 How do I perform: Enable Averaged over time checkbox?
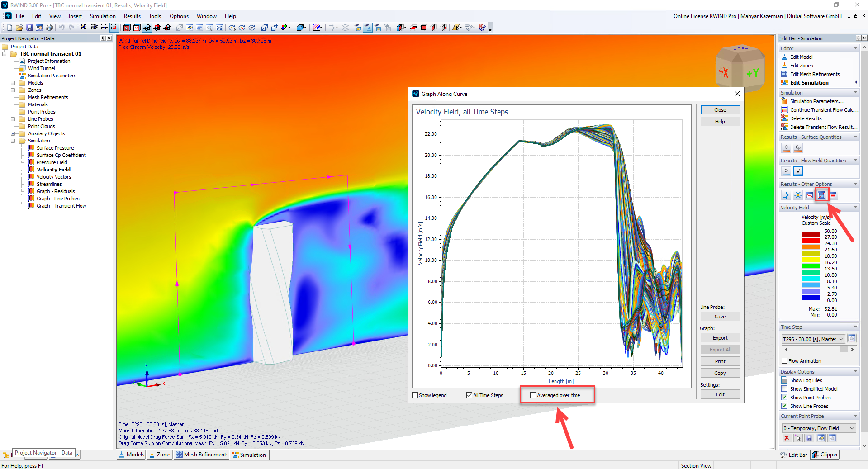coord(533,395)
